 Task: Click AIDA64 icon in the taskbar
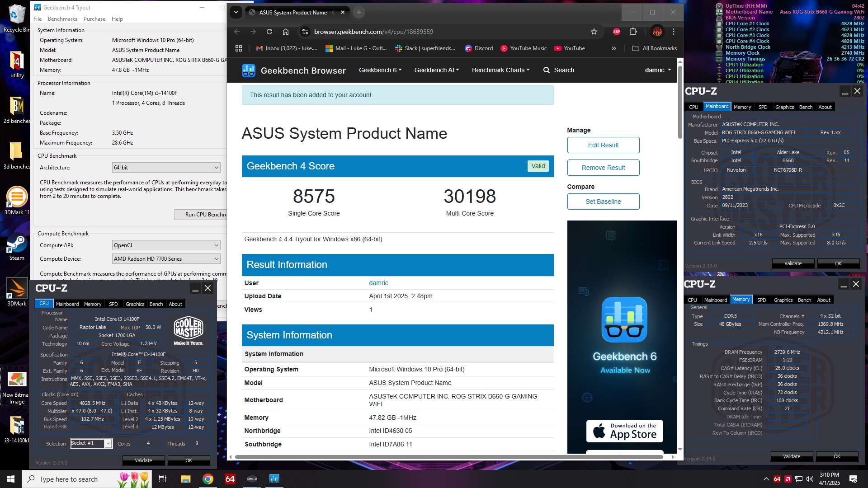pyautogui.click(x=230, y=479)
